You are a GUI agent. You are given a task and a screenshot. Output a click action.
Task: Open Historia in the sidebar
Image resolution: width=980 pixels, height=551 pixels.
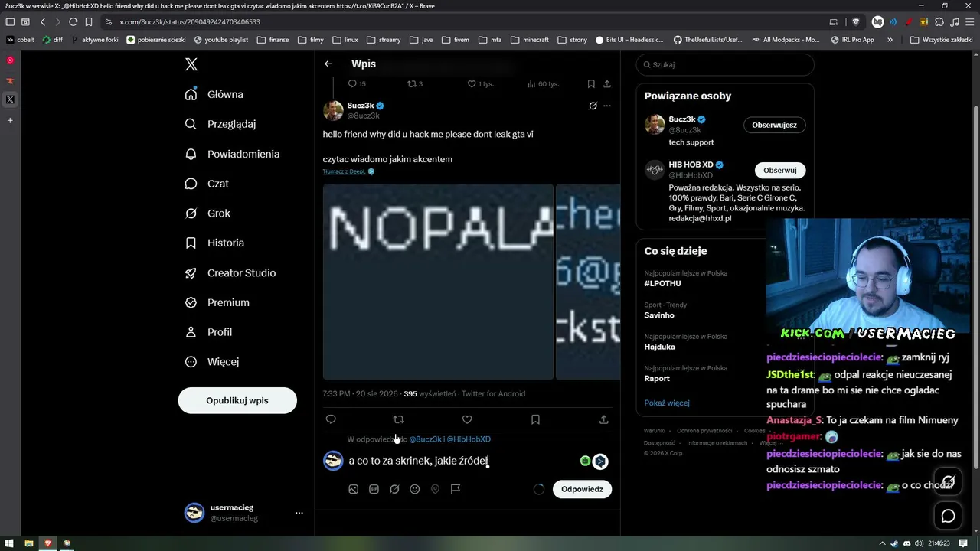[x=214, y=243]
